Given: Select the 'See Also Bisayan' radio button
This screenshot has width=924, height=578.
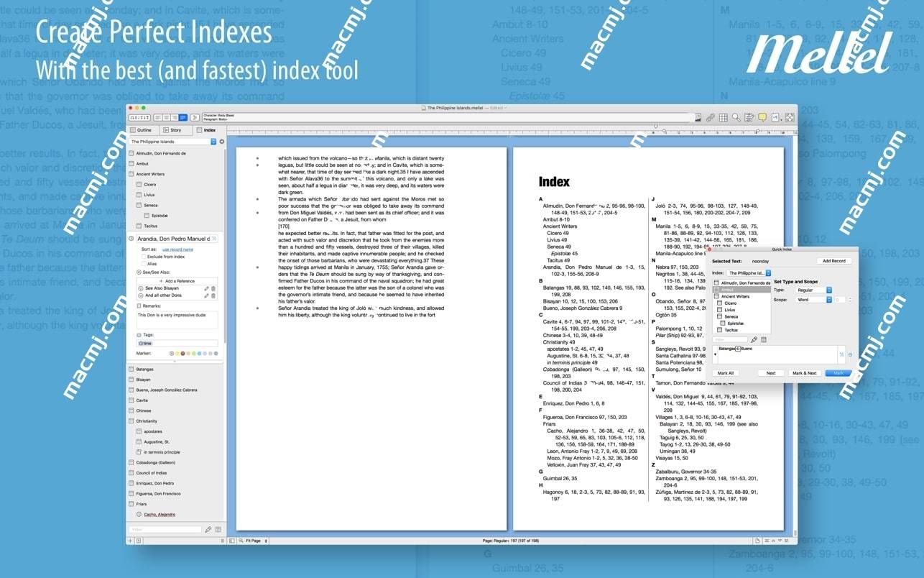Looking at the screenshot, I should click(x=140, y=288).
